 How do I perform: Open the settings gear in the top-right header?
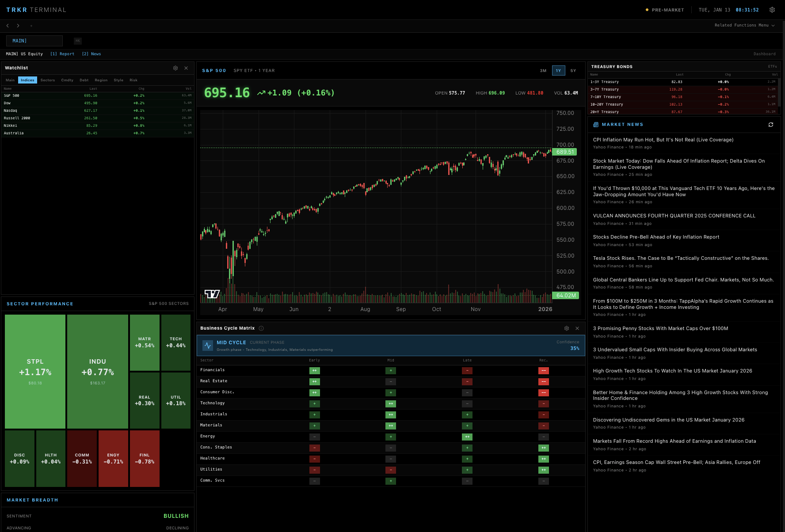click(x=772, y=9)
